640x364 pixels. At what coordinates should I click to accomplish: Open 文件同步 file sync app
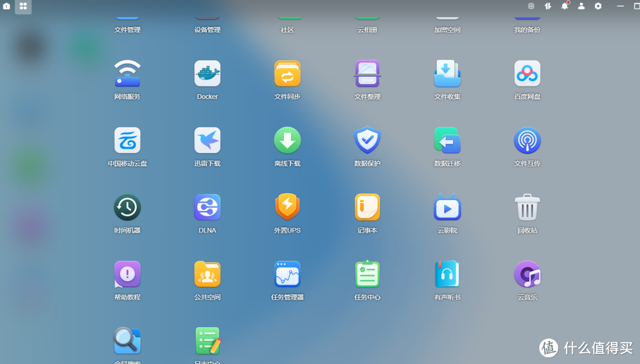[287, 74]
